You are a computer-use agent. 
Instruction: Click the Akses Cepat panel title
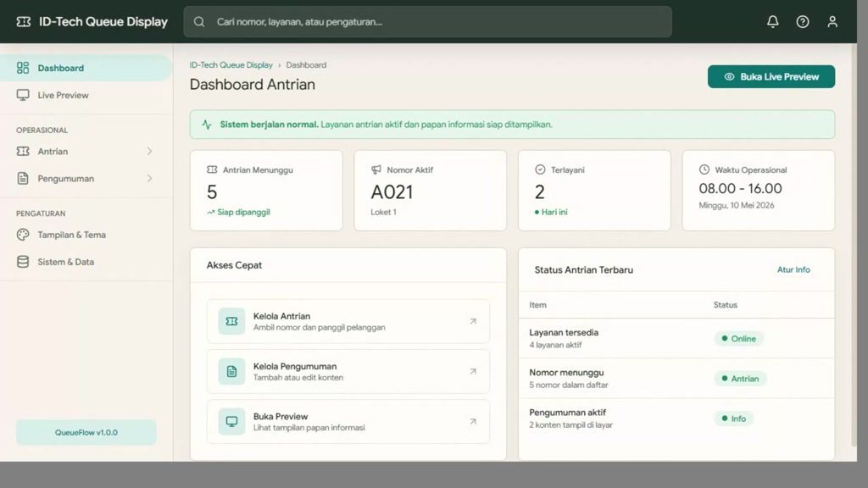pyautogui.click(x=234, y=265)
